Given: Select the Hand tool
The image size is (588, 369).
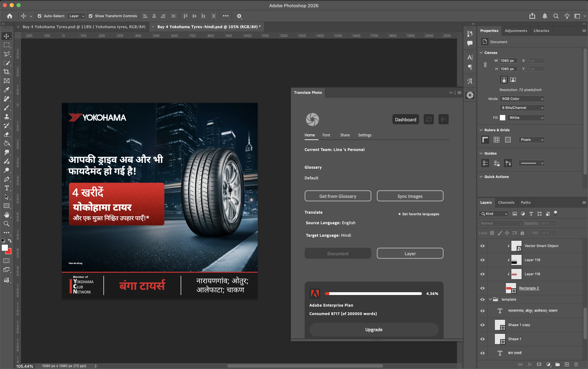Looking at the screenshot, I should (x=7, y=215).
